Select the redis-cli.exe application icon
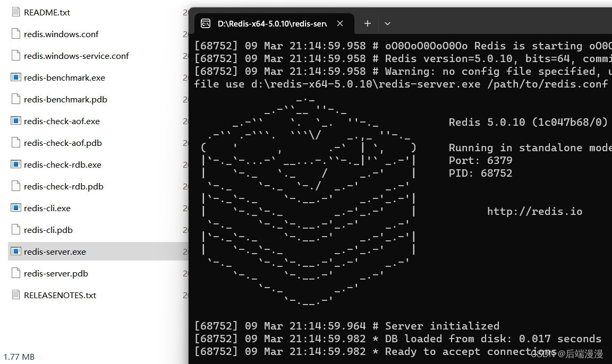 pos(15,208)
